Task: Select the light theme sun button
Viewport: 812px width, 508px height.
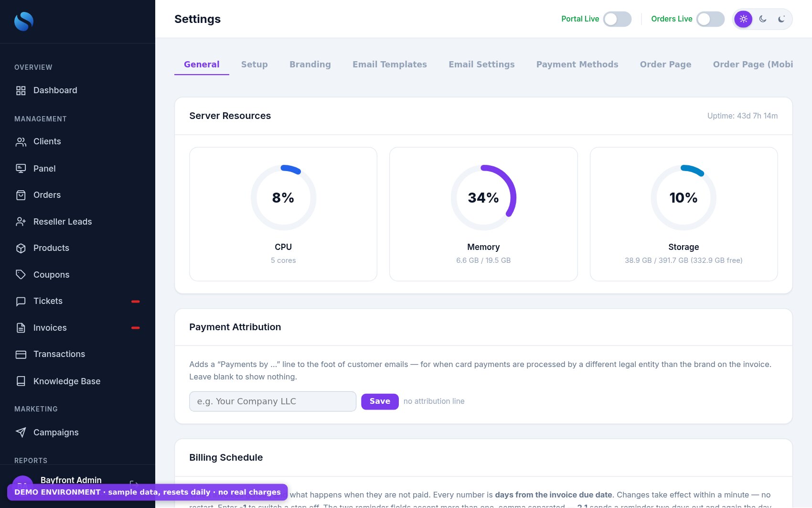Action: point(743,19)
